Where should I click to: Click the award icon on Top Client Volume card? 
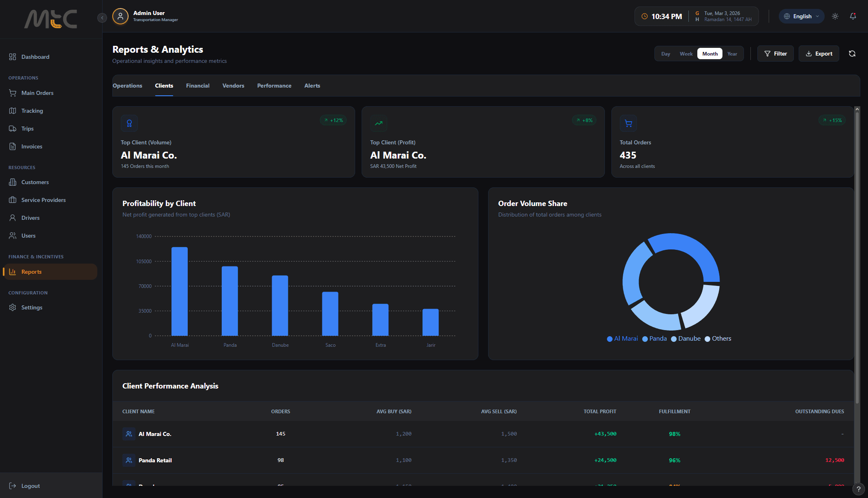129,123
